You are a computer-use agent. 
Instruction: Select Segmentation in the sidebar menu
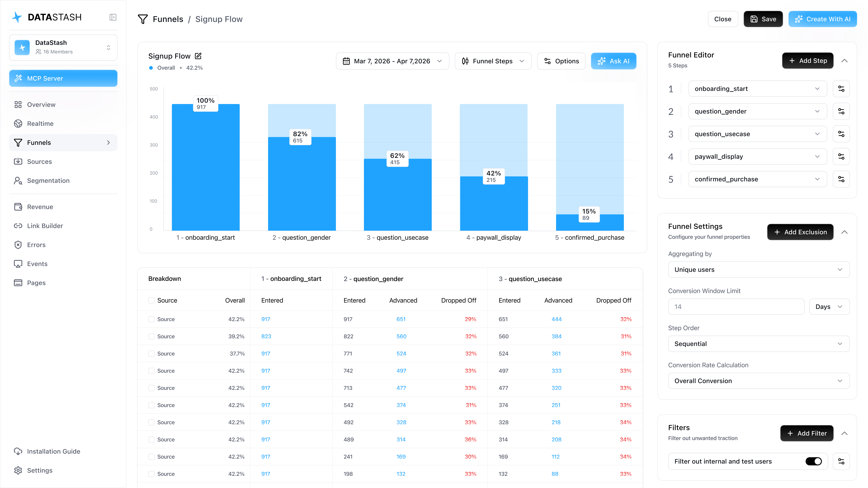48,180
